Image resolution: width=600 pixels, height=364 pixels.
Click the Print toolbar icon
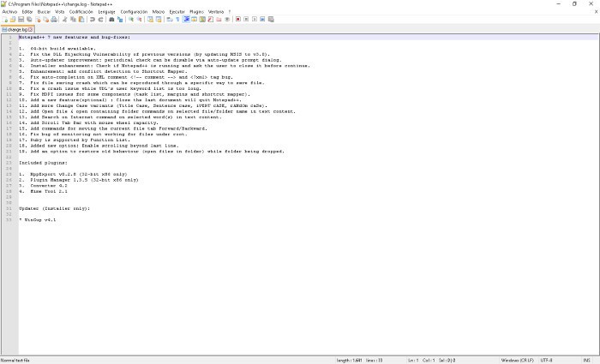[54, 19]
